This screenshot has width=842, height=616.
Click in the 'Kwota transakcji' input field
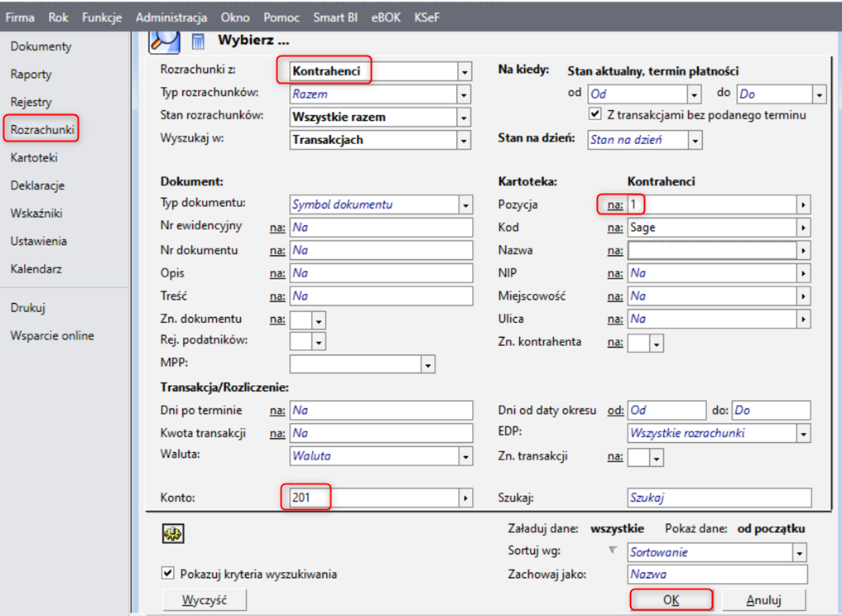[382, 433]
